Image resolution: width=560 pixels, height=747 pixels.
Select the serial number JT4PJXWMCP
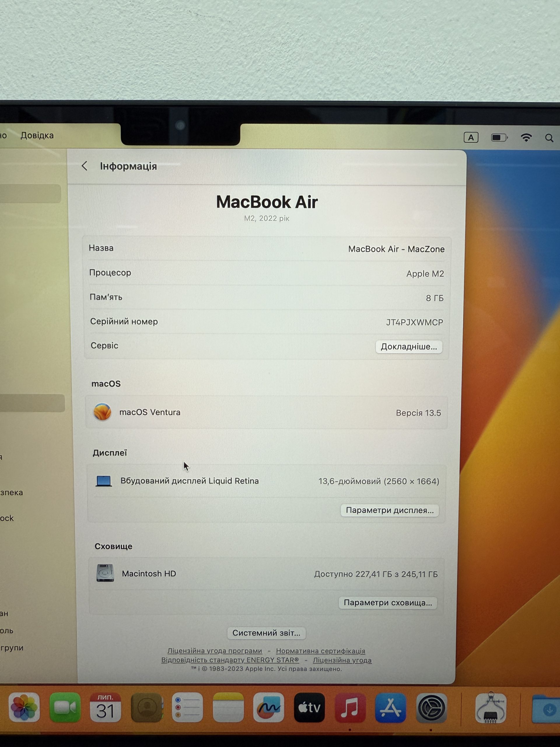414,322
